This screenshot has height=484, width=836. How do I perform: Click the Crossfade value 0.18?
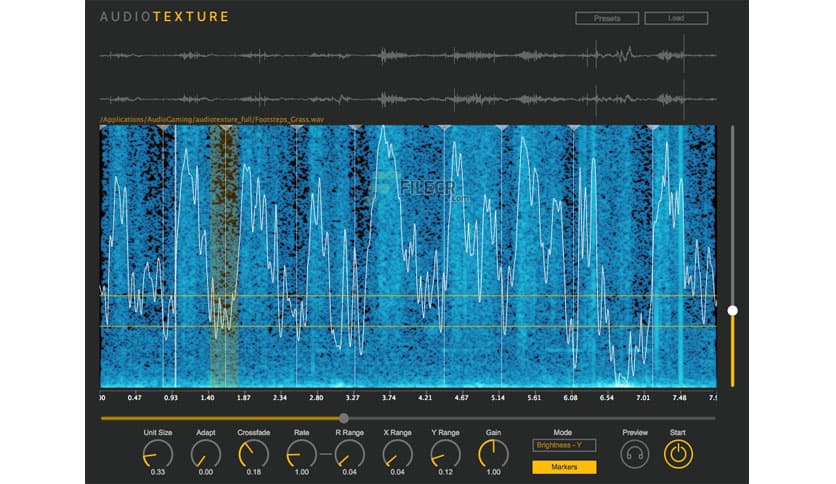tap(254, 472)
